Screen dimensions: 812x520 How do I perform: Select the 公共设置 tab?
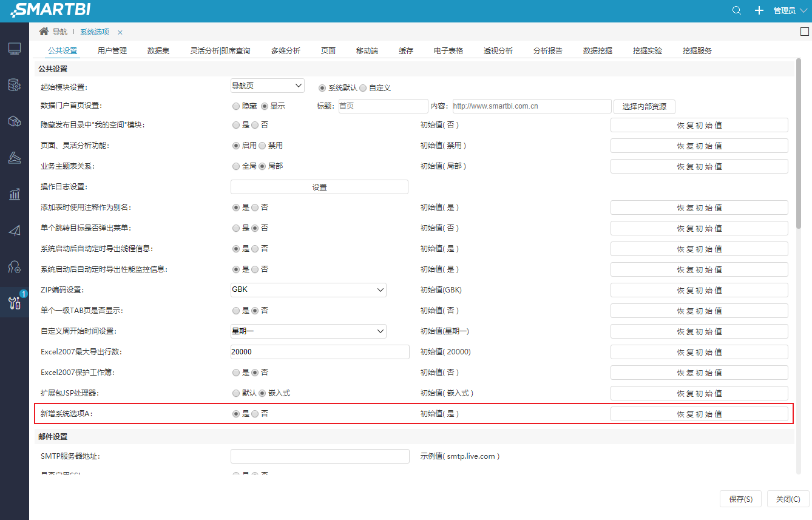pos(63,50)
